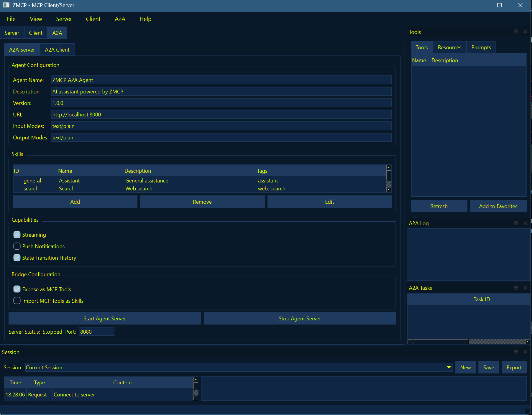Undock the Session panel
This screenshot has width=532, height=415.
pyautogui.click(x=516, y=352)
